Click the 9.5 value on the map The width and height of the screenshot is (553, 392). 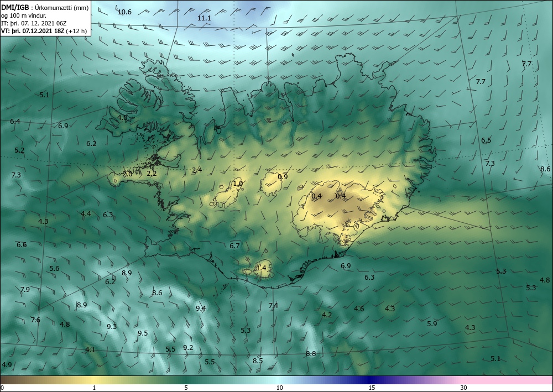tap(143, 333)
